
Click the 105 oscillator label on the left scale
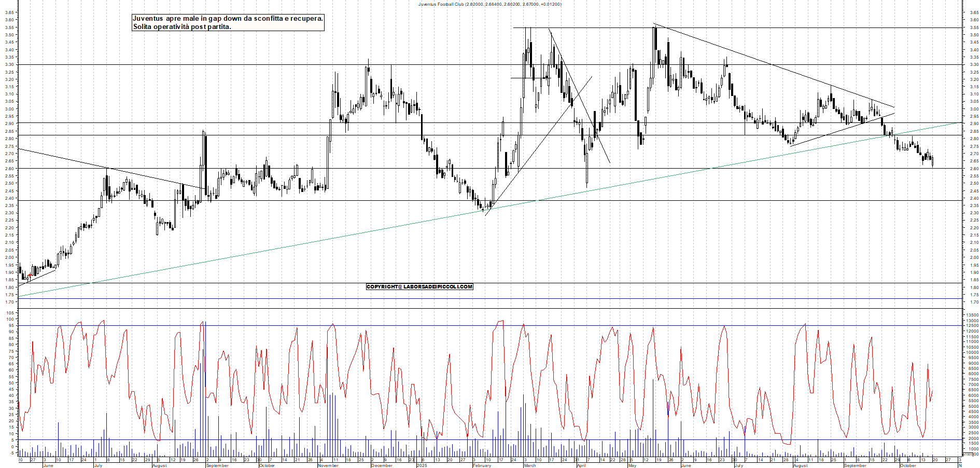(x=9, y=313)
